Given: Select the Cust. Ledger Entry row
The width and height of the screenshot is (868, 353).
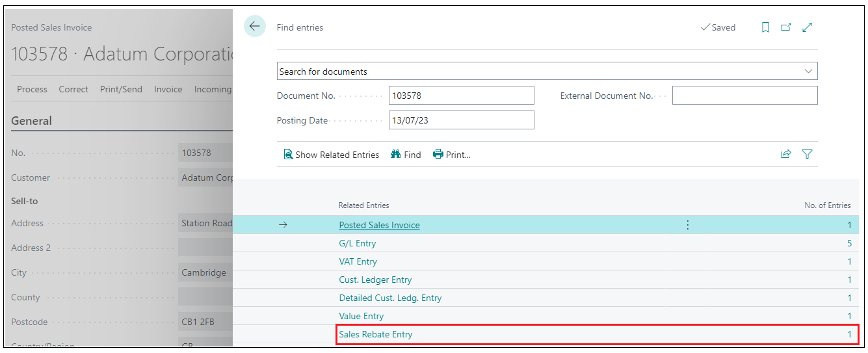Looking at the screenshot, I should pos(546,280).
